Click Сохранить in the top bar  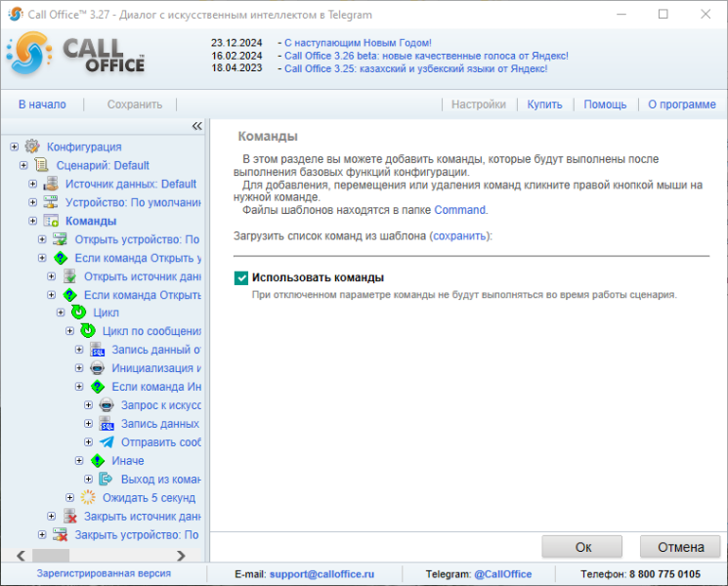point(135,105)
